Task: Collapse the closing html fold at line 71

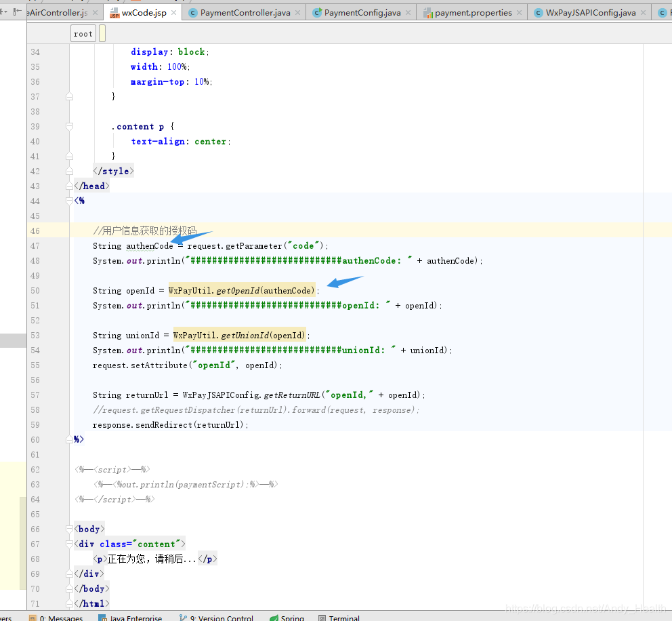Action: tap(69, 604)
